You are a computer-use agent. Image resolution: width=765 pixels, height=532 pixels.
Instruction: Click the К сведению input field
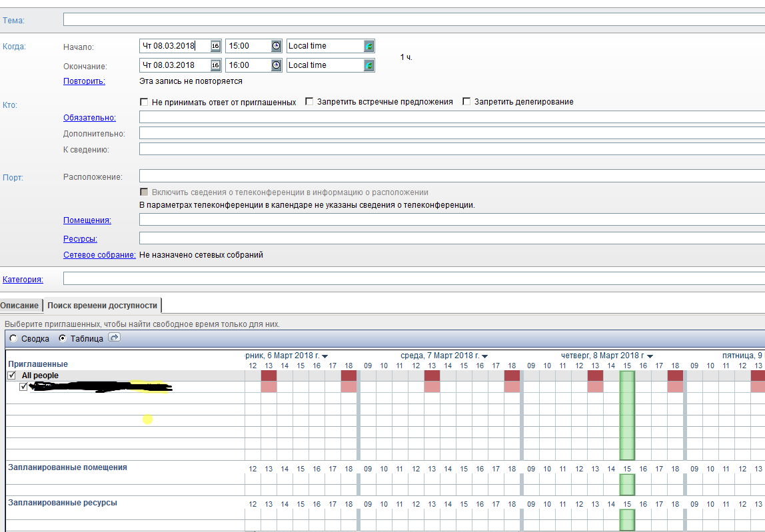[452, 148]
